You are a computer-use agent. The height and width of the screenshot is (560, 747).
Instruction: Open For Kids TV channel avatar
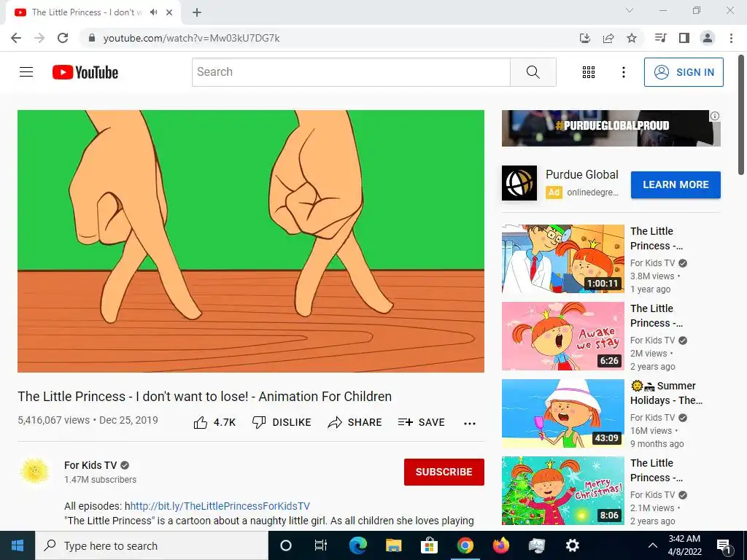tap(35, 472)
